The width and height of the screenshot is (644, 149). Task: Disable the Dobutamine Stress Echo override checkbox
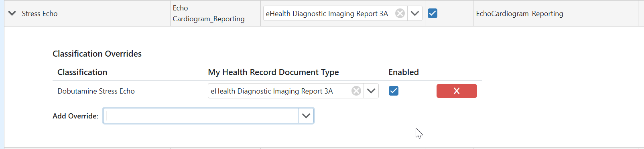pyautogui.click(x=394, y=91)
